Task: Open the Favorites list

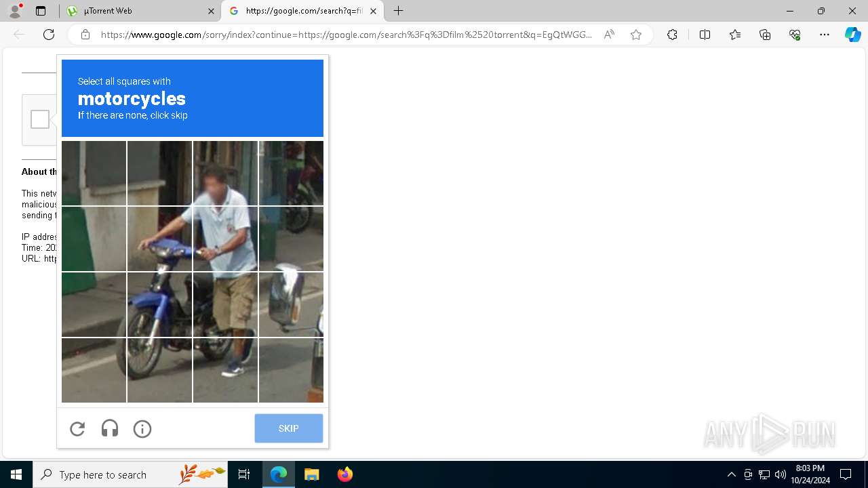Action: (735, 35)
